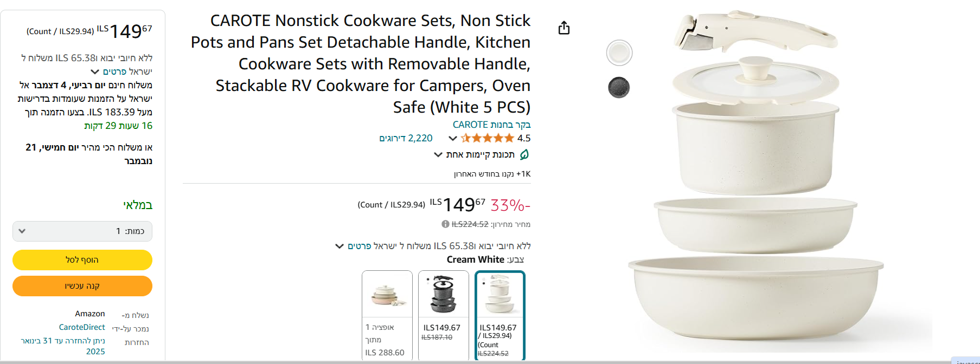Click the info icon beside ILS224.52 list price
980x364 pixels.
pos(445,224)
